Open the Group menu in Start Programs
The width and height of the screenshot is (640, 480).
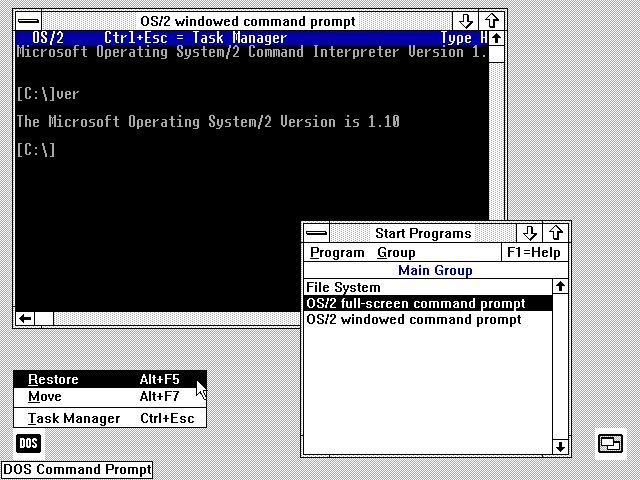tap(396, 253)
